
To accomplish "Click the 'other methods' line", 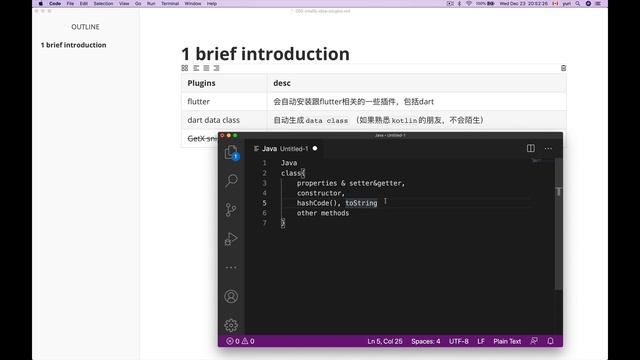I will 323,213.
